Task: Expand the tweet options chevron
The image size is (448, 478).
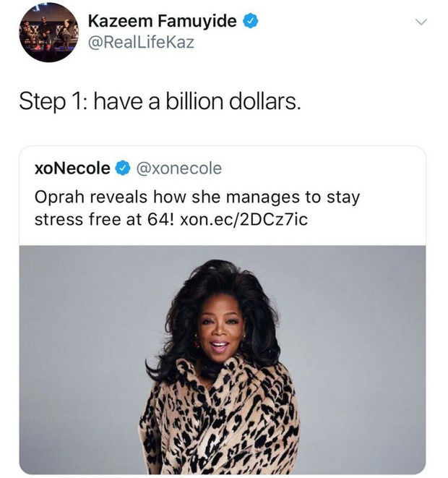Action: click(x=421, y=22)
